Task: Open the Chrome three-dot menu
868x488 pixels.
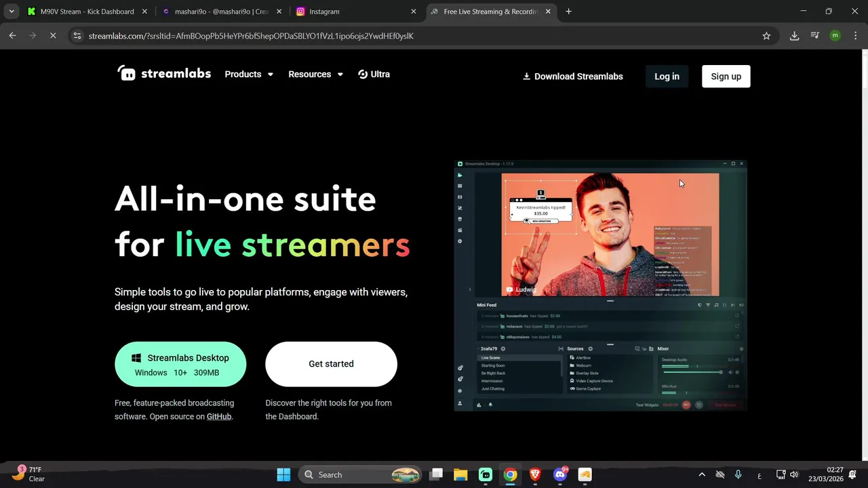Action: coord(854,36)
